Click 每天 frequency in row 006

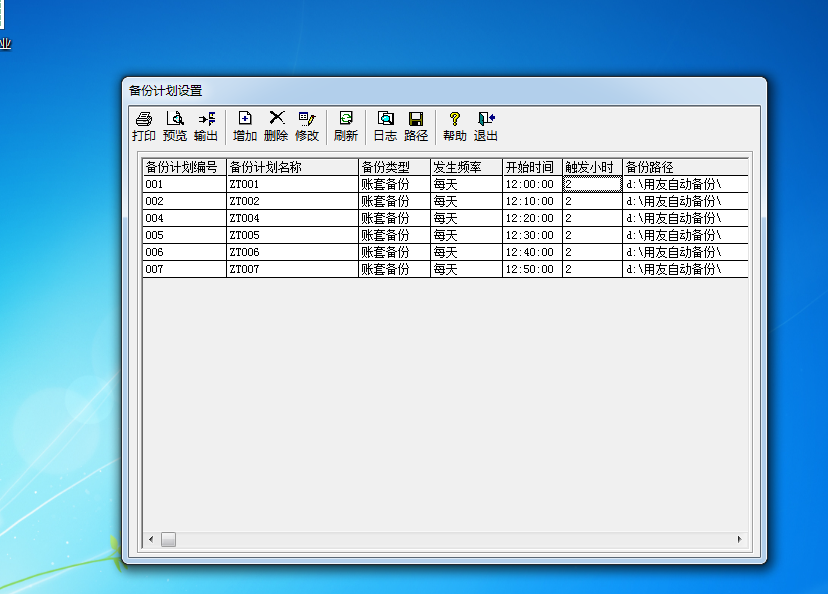[x=466, y=252]
